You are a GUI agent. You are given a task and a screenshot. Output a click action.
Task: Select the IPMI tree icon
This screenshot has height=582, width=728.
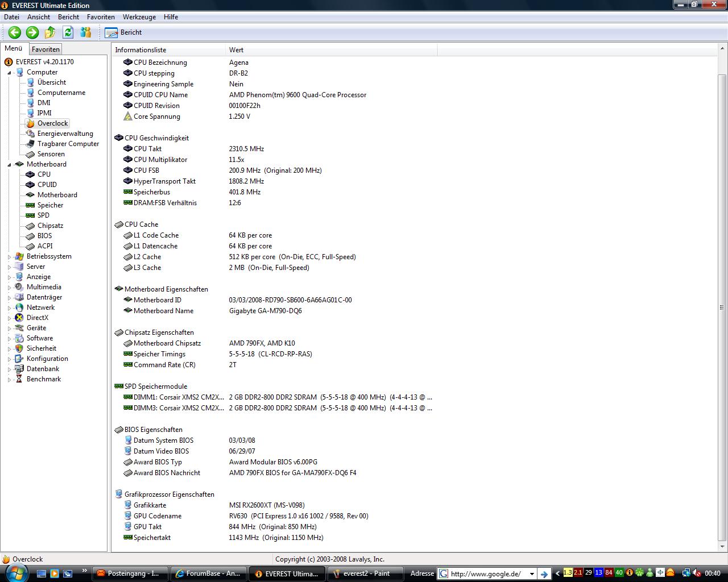pyautogui.click(x=30, y=113)
